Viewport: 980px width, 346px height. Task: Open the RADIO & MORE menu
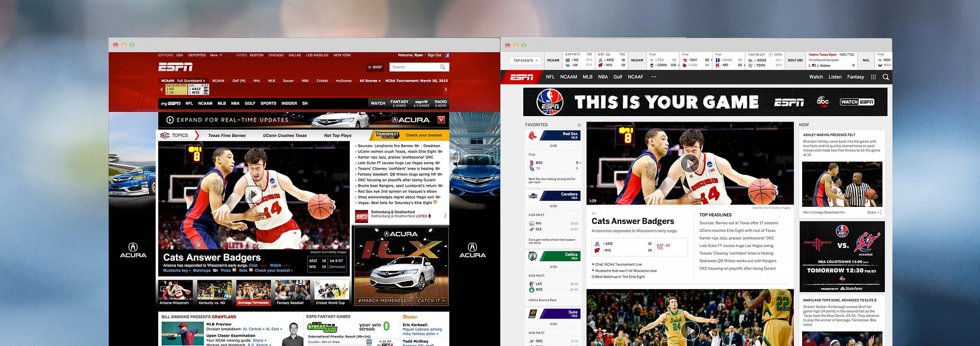[441, 103]
